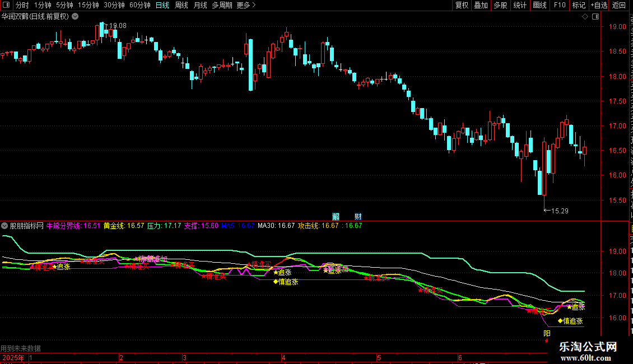Click the 压力: 17.17 label
The height and width of the screenshot is (364, 633).
pos(164,226)
